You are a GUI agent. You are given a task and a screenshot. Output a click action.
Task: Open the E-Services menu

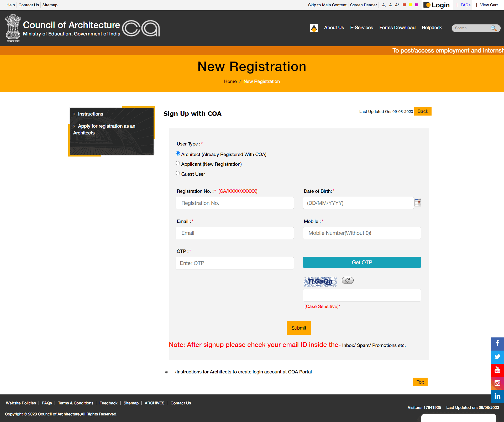click(x=361, y=28)
